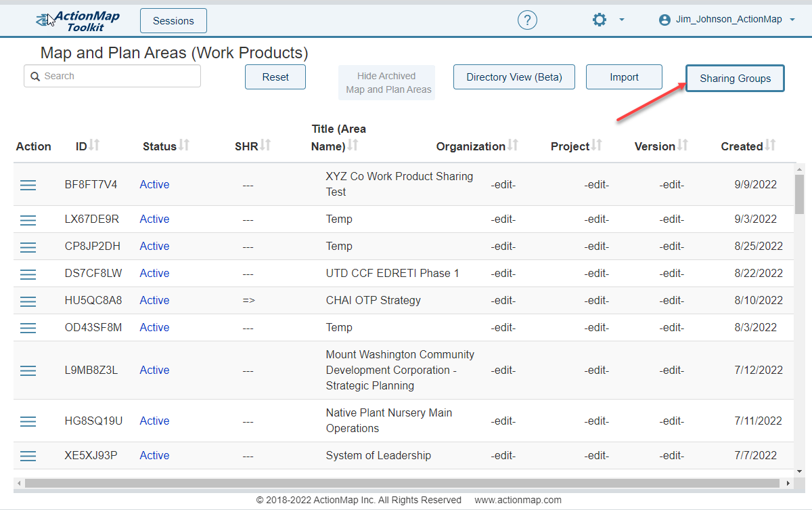Sort table by Title (Area Name) column

point(353,145)
